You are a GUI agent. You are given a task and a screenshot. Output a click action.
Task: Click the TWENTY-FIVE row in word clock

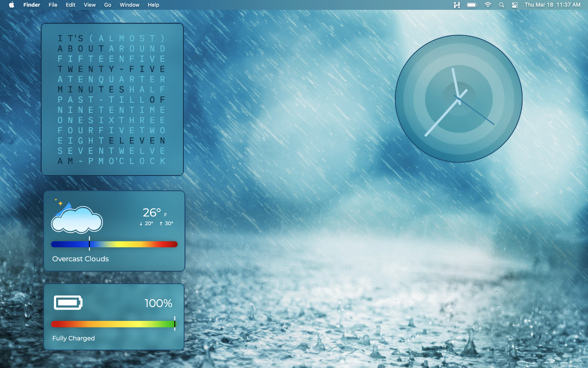[x=112, y=69]
